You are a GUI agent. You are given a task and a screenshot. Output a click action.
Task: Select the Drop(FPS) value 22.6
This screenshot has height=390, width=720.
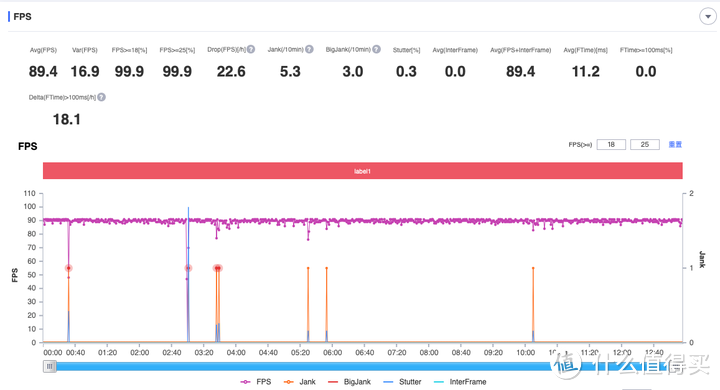[231, 72]
